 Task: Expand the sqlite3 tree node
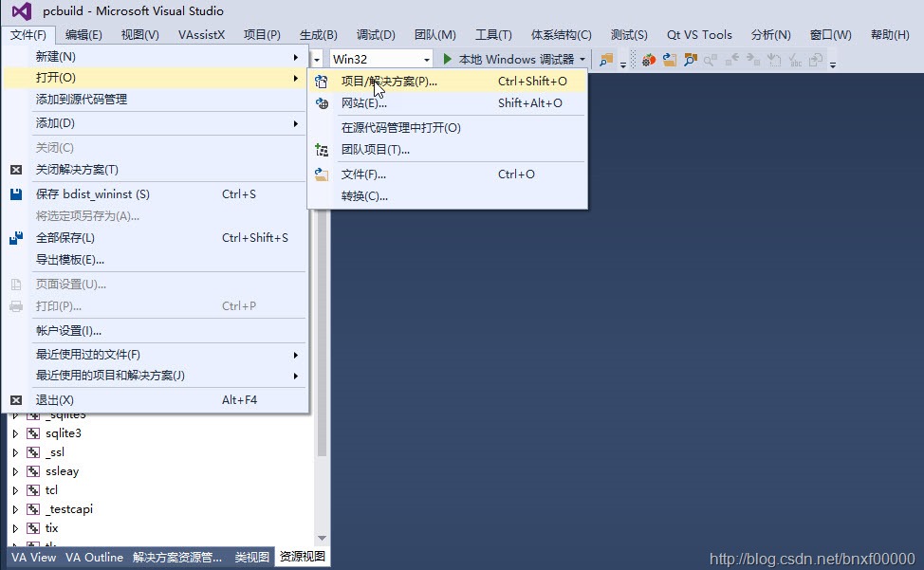pyautogui.click(x=15, y=434)
